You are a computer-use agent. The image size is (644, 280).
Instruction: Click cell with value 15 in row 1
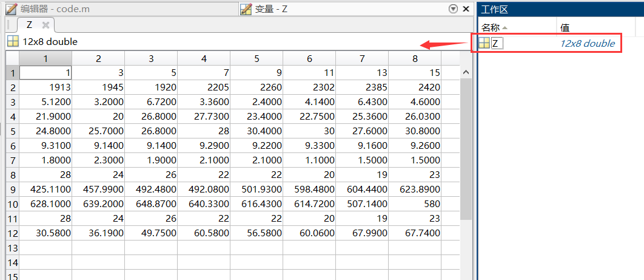(x=415, y=73)
